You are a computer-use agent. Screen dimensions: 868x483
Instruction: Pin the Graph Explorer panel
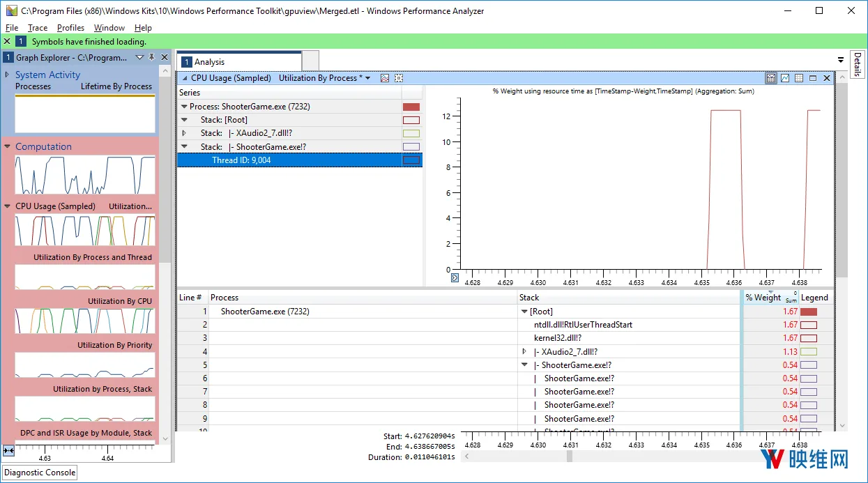click(x=152, y=57)
